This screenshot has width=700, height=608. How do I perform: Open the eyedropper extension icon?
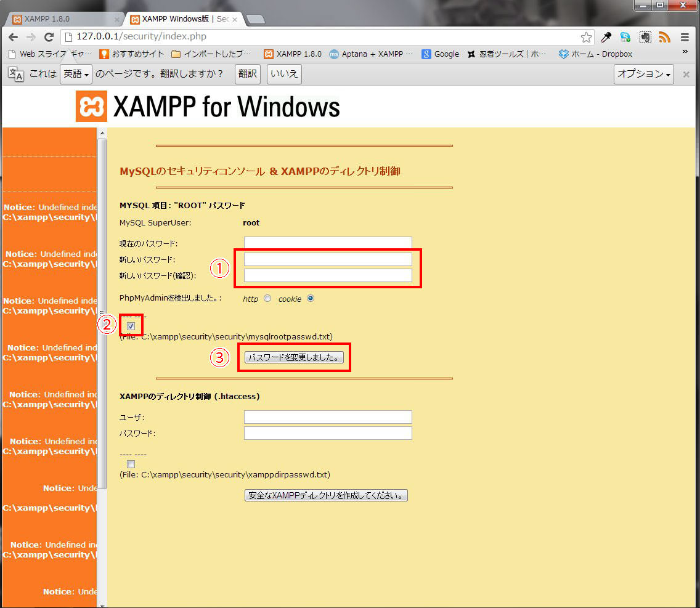[x=606, y=37]
